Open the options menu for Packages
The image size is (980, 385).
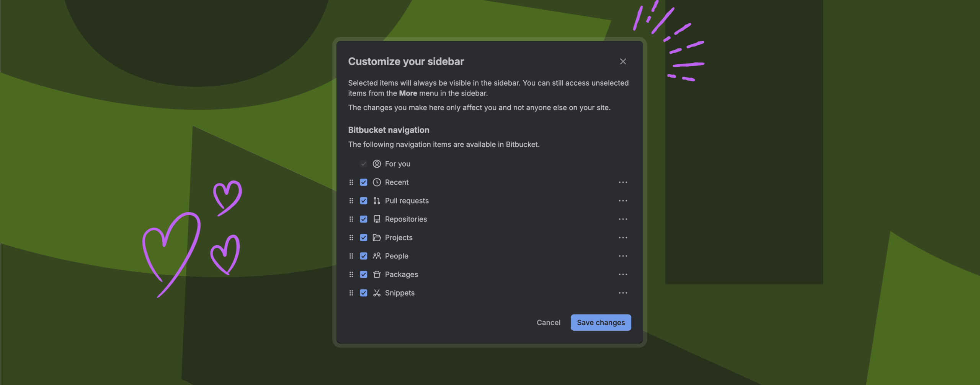coord(623,274)
